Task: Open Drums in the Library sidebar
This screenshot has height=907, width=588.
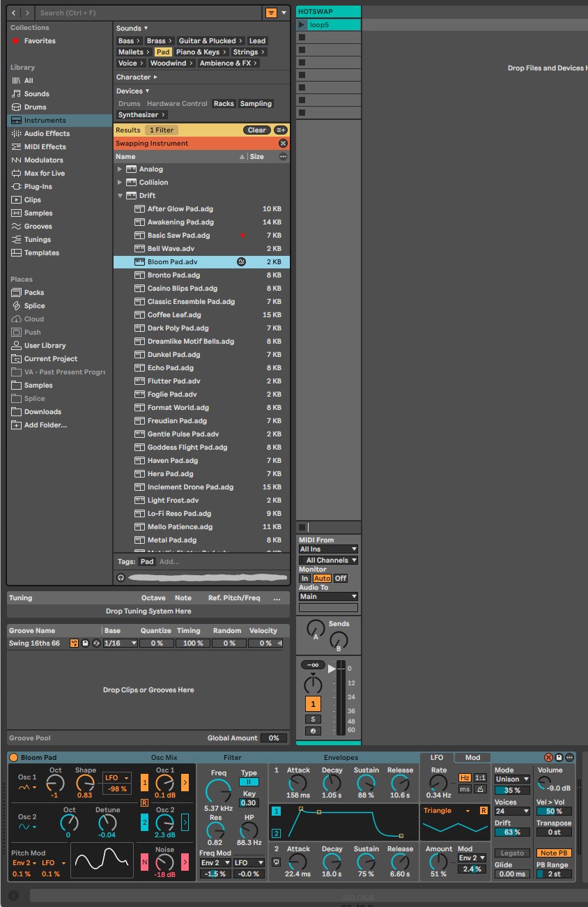Action: [x=35, y=107]
